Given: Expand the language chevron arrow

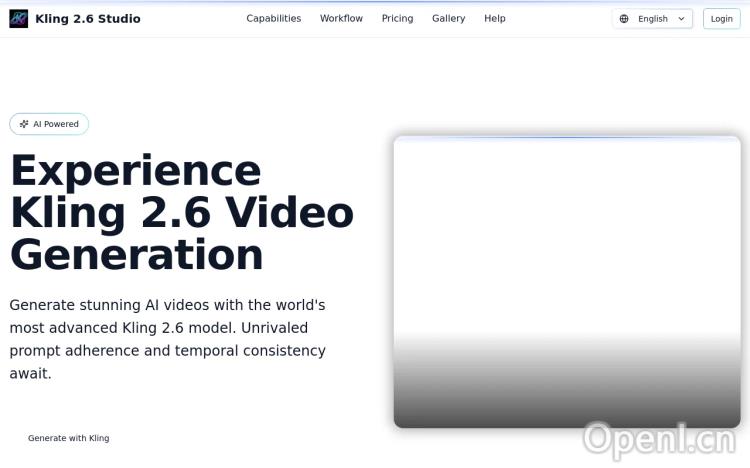Looking at the screenshot, I should click(681, 19).
